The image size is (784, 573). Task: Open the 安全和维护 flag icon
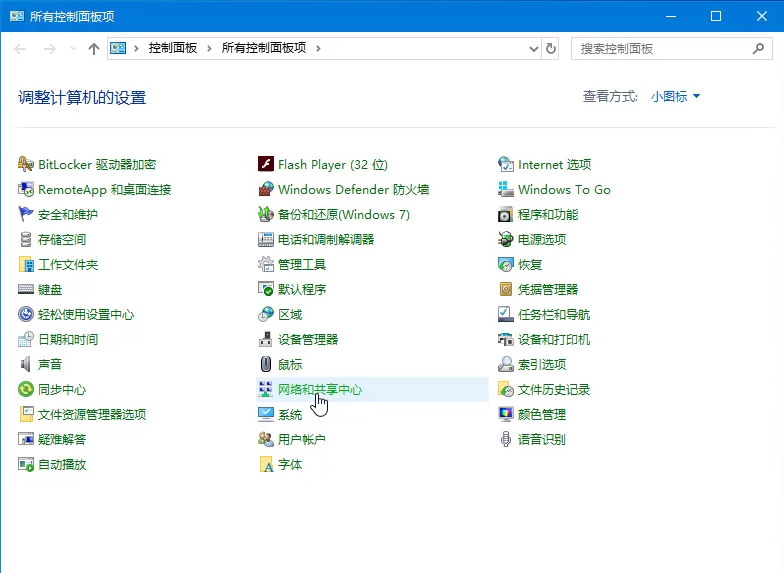pyautogui.click(x=26, y=214)
